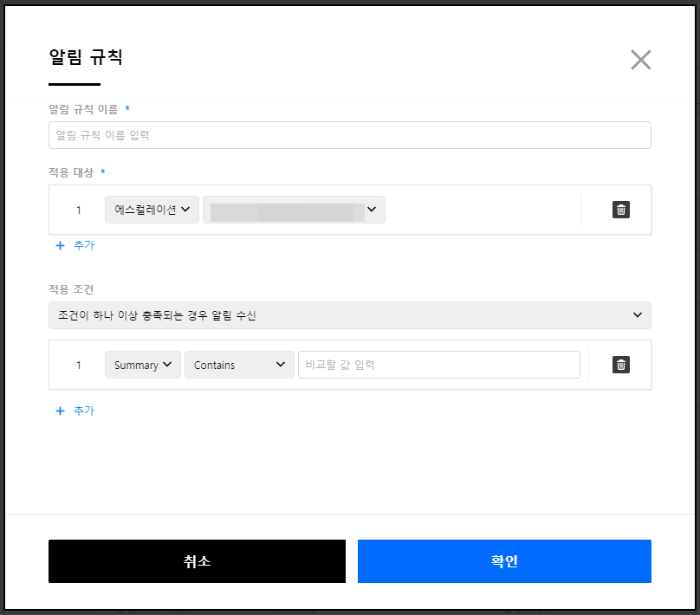Click 추가 under 적용 대상 section
The height and width of the screenshot is (615, 700).
pyautogui.click(x=75, y=245)
